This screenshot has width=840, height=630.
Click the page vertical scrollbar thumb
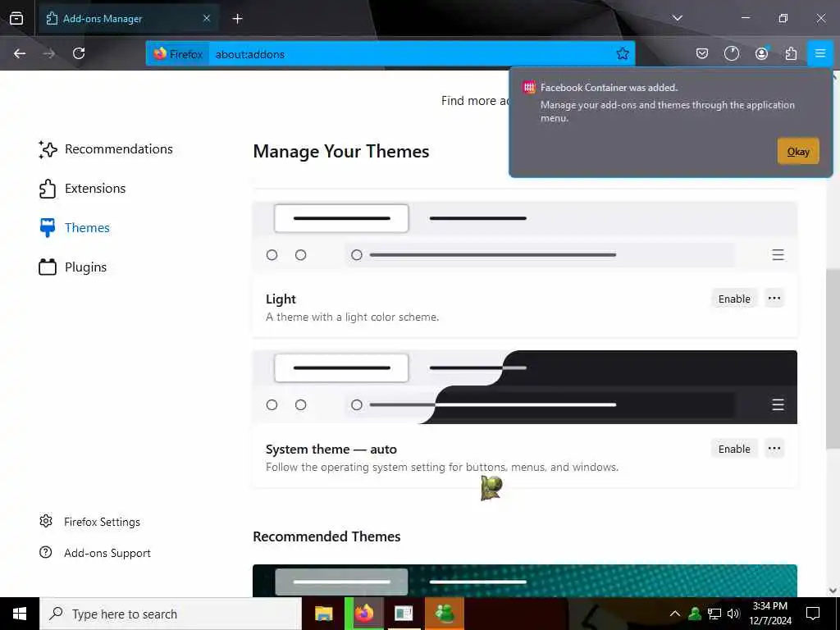833,358
